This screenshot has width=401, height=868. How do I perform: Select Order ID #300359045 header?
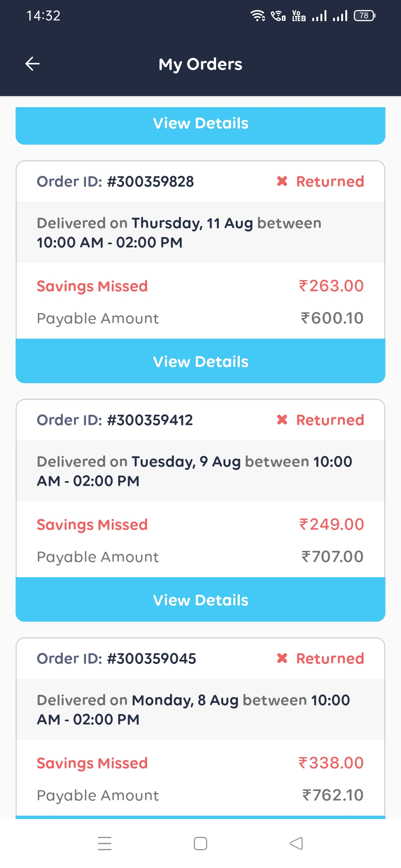tap(116, 659)
